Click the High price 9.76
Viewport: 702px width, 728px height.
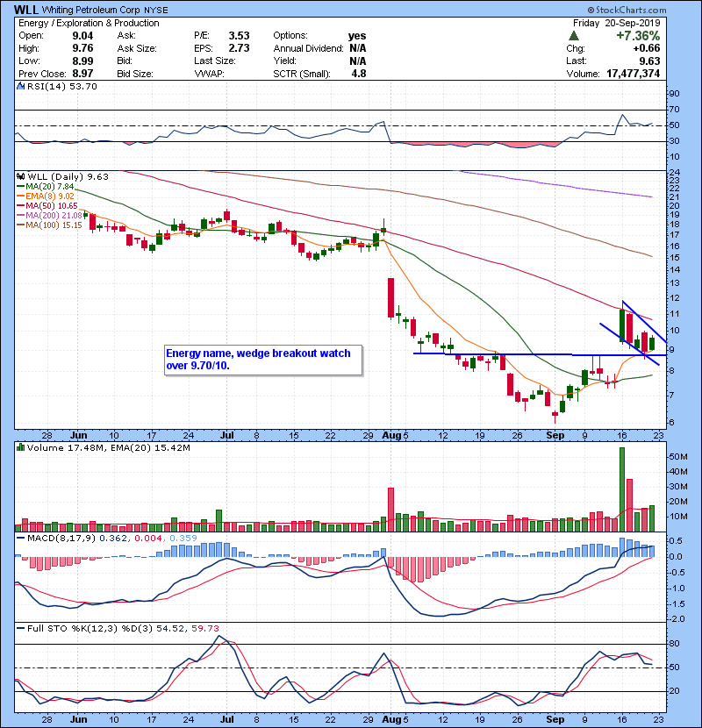tap(82, 48)
